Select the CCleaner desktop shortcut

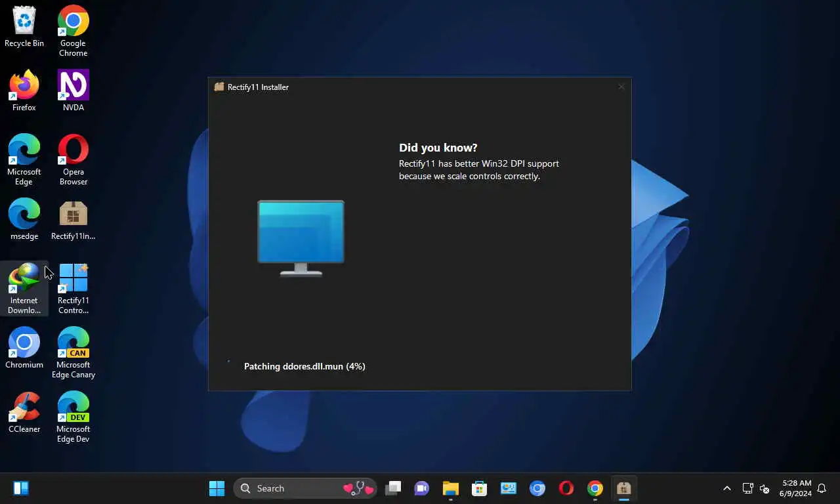point(24,412)
